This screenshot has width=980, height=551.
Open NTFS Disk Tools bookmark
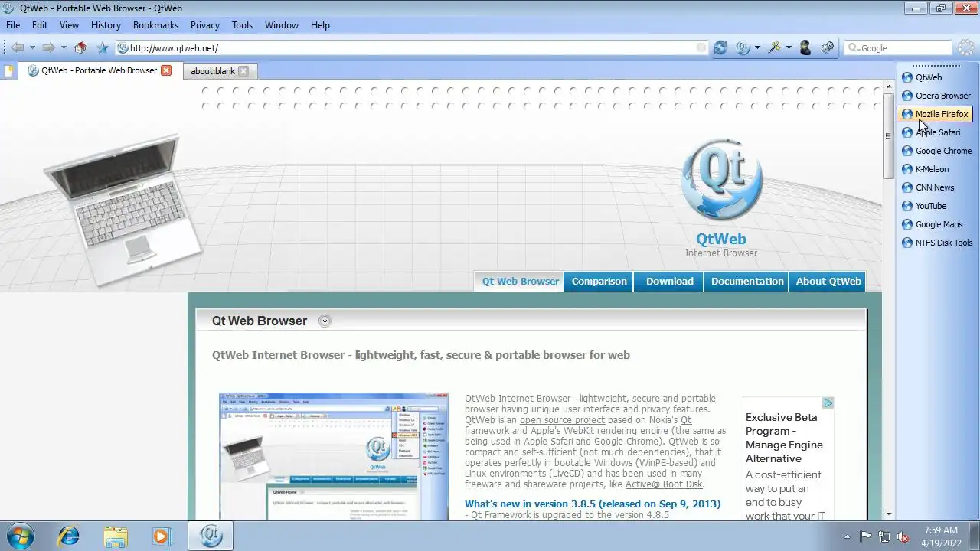tap(936, 243)
